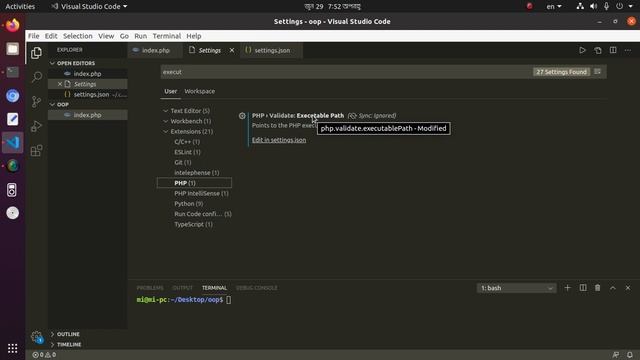Open Terminal app from Ubuntu dock
640x360 pixels.
13,72
